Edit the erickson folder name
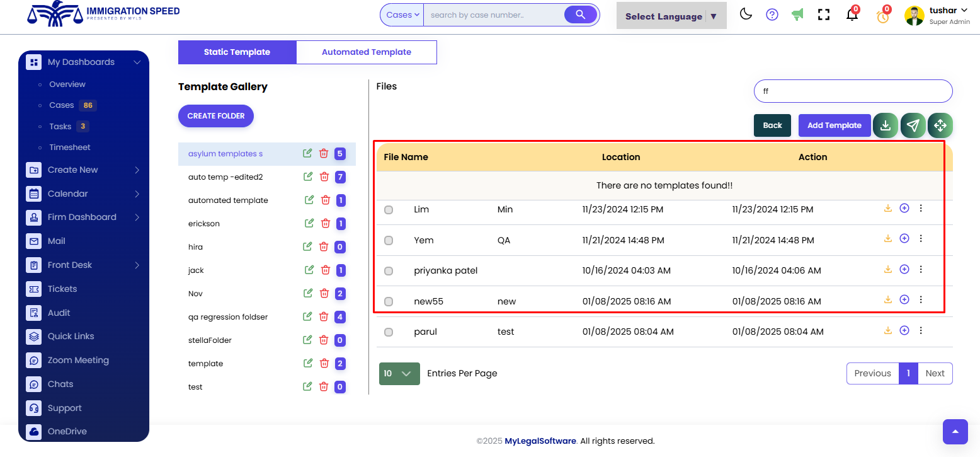Image resolution: width=980 pixels, height=457 pixels. pos(309,223)
